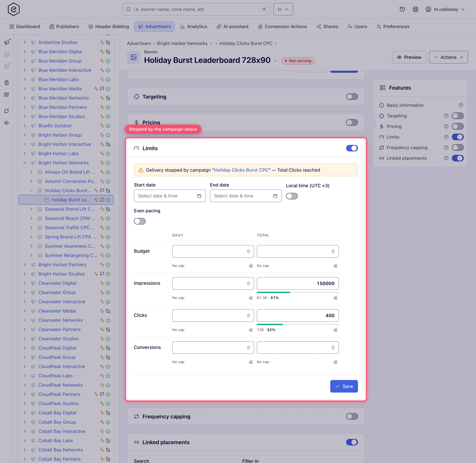The width and height of the screenshot is (476, 463).
Task: Open the trash bin sidebar icon
Action: (7, 83)
